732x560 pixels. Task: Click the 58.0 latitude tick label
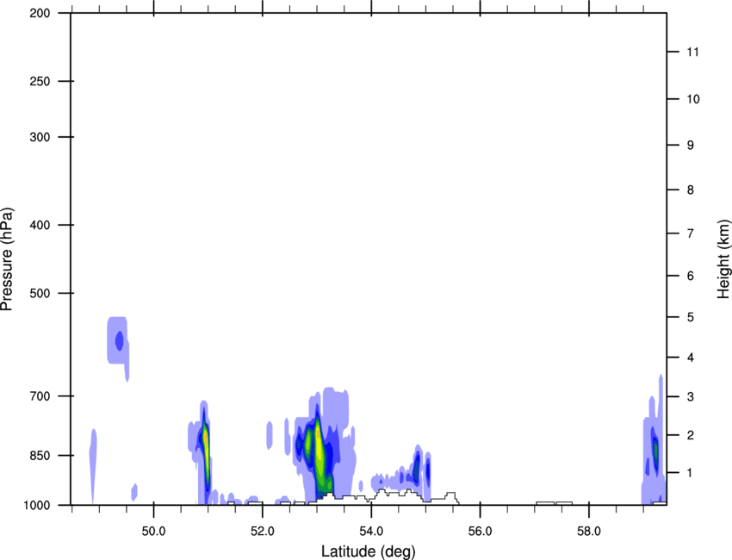(x=589, y=532)
